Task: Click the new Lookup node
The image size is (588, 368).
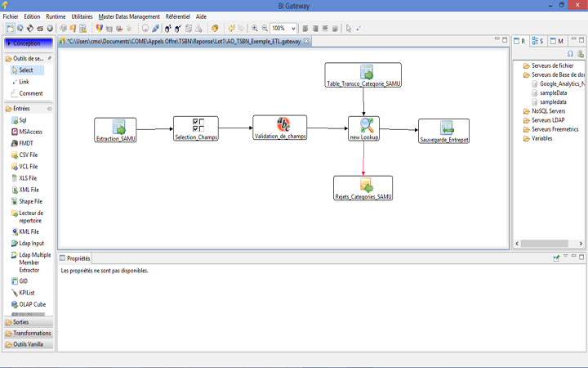Action: [363, 129]
